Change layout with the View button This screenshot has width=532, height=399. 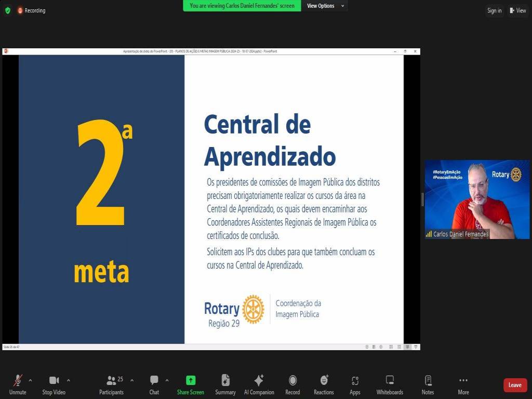point(518,10)
